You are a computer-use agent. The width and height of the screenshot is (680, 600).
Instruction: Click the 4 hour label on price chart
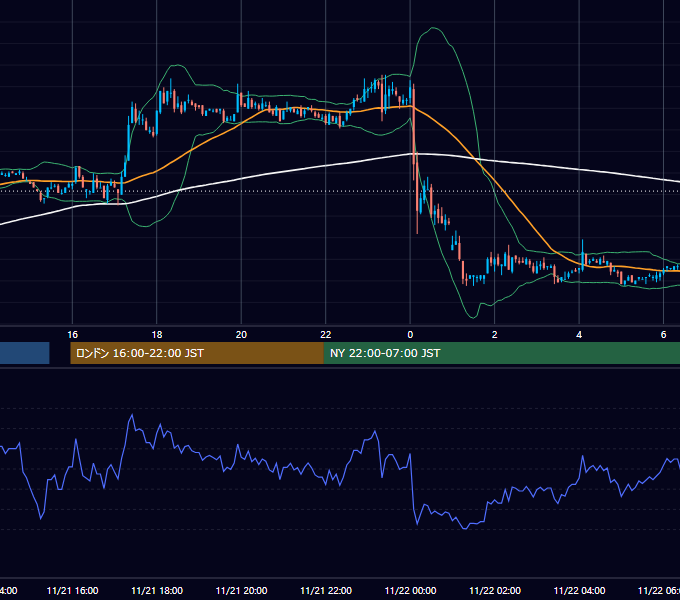coord(579,335)
